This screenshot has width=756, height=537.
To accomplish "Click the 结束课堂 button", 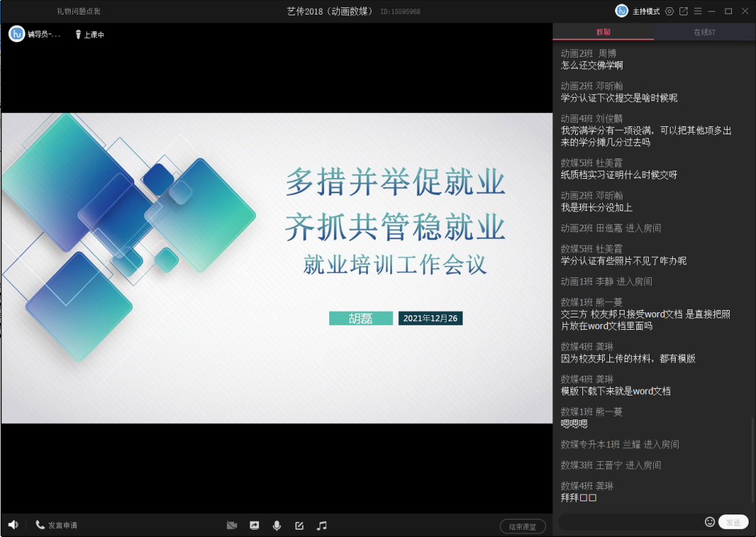I will [x=522, y=527].
